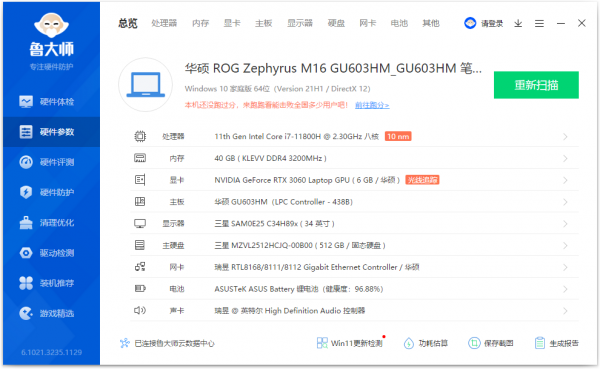The height and width of the screenshot is (369, 600).
Task: Click the main hard disk icon
Action: [140, 245]
